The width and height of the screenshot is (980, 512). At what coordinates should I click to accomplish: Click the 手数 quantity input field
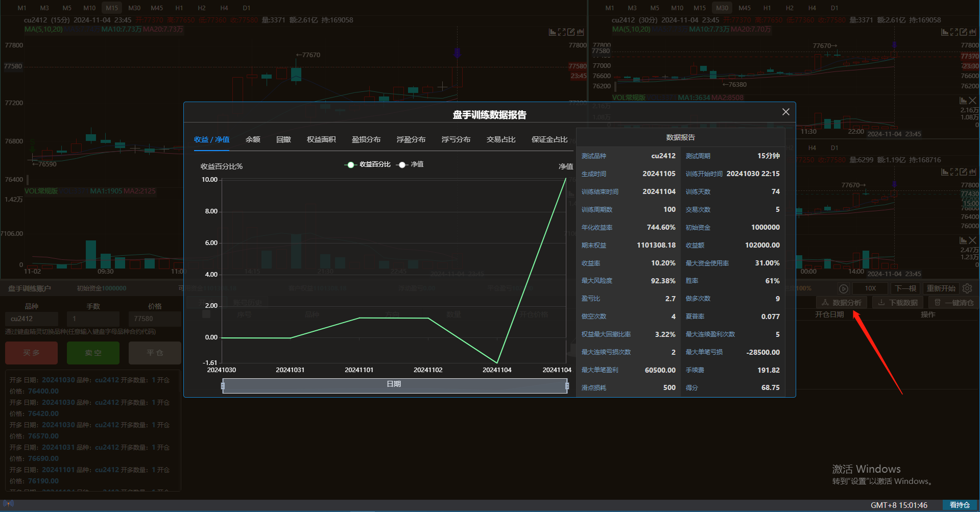(x=93, y=319)
